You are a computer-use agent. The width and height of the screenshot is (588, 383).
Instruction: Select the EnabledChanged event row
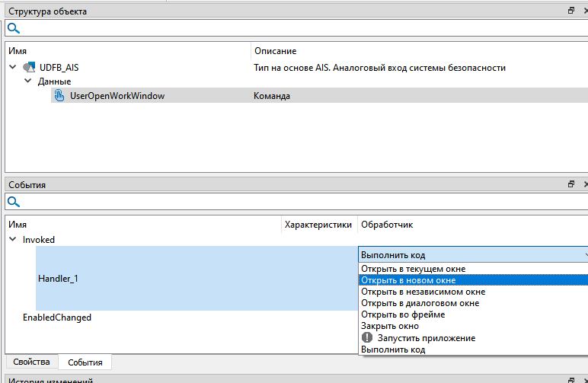(x=57, y=318)
